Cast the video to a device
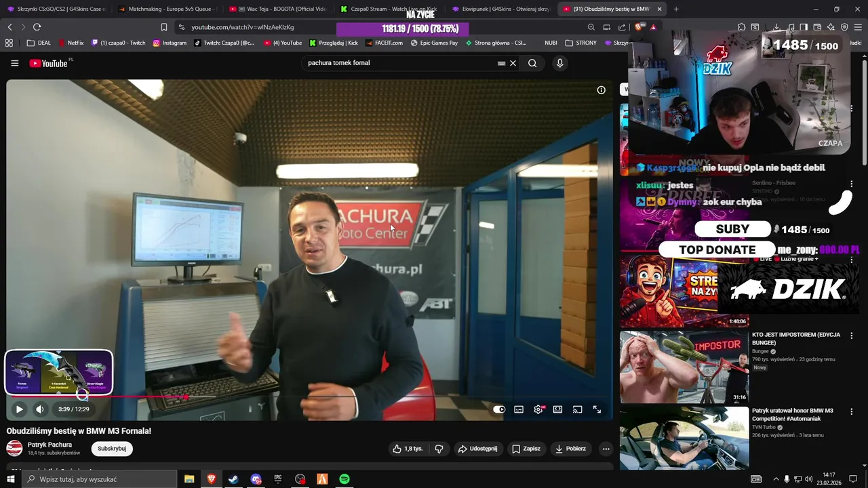This screenshot has width=868, height=488. pos(577,409)
